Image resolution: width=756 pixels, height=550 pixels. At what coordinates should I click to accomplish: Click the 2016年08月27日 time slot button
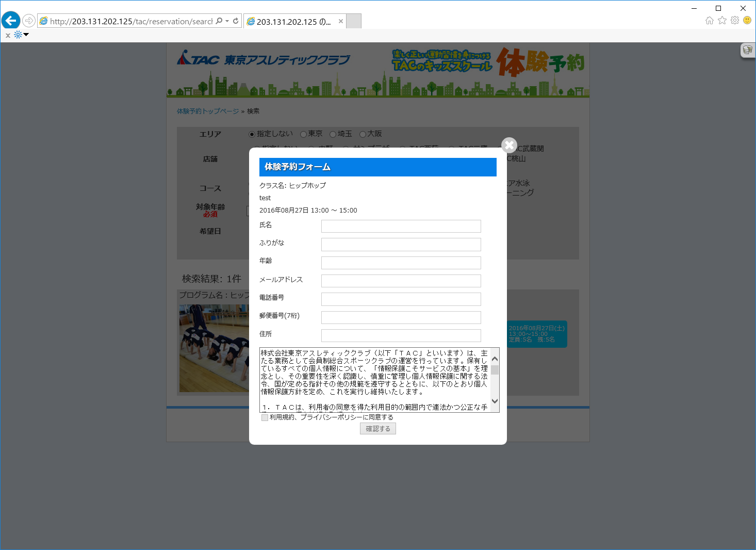pos(537,334)
